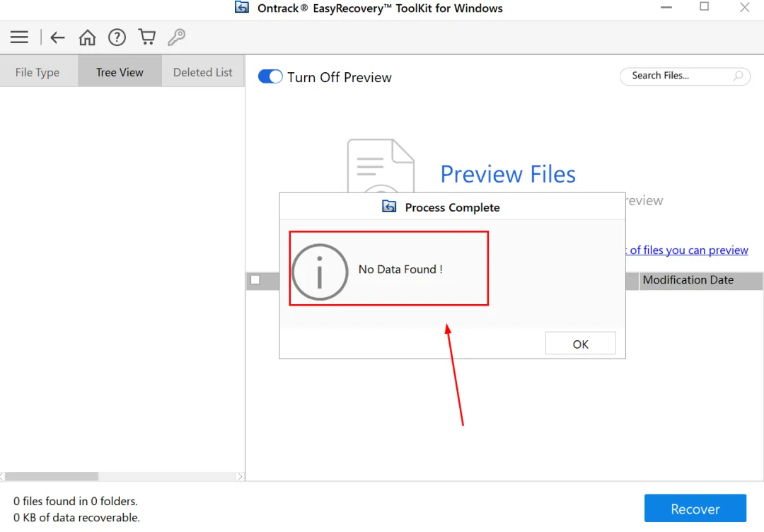
Task: Confirm the dialog with OK
Action: (580, 344)
